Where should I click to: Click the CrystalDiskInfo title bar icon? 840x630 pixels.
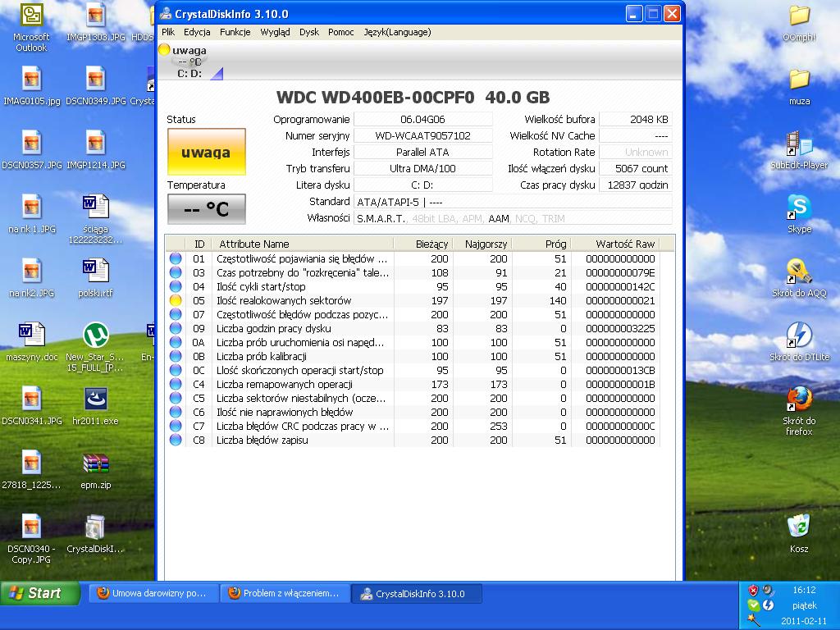click(x=166, y=14)
